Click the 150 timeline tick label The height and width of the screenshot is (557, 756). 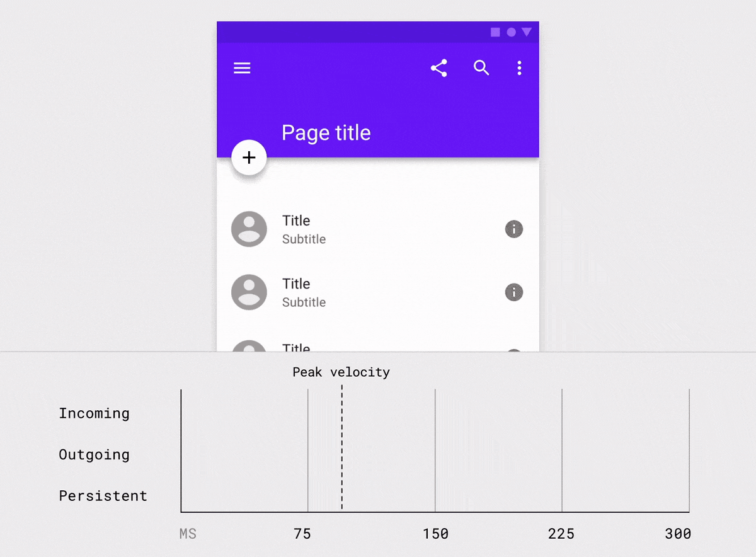tap(435, 534)
